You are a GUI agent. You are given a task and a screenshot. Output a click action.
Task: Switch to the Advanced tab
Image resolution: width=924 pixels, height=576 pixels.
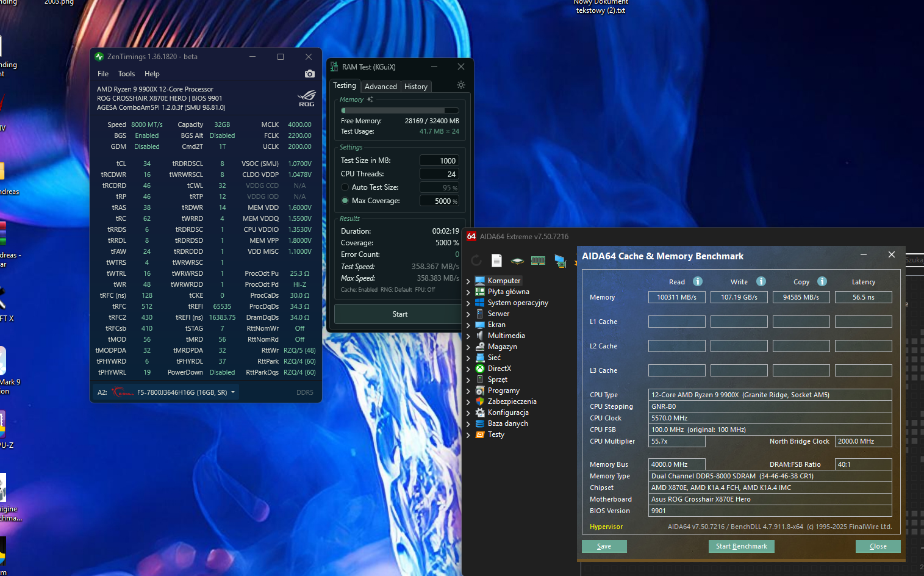click(x=381, y=87)
